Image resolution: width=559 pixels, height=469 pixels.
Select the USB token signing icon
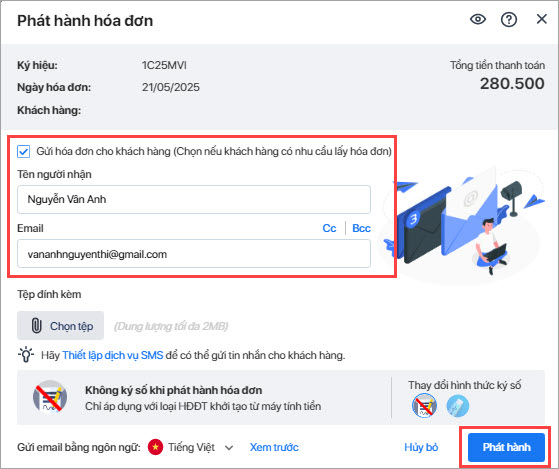458,406
